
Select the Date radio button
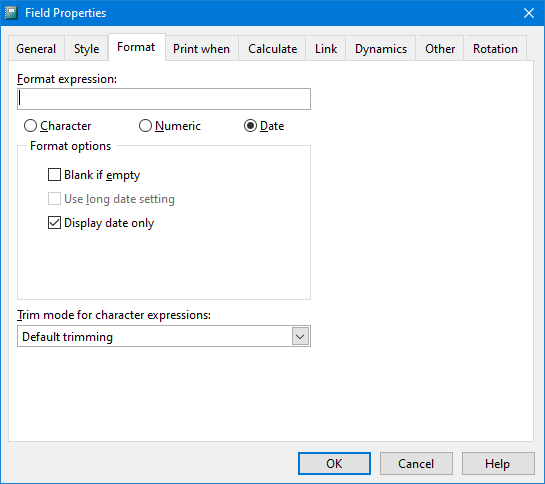point(264,126)
